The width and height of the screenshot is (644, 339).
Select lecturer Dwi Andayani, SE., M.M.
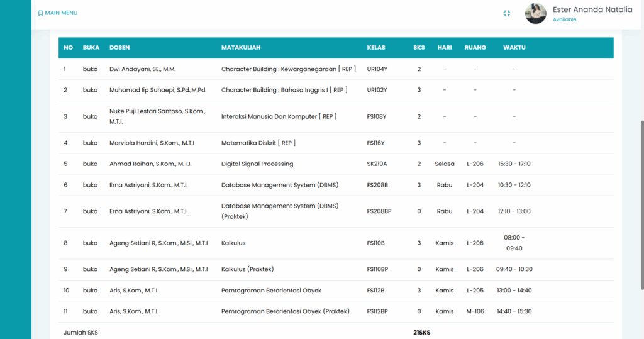pyautogui.click(x=143, y=69)
